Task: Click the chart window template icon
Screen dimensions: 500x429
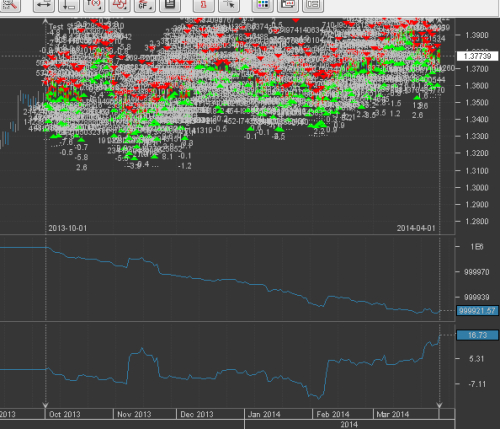Action: coord(288,5)
